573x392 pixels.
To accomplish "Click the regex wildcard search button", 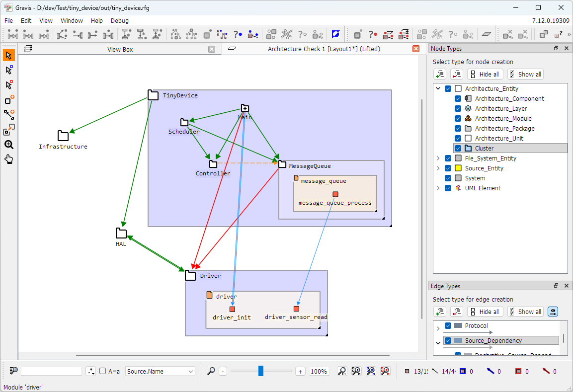I will [90, 371].
